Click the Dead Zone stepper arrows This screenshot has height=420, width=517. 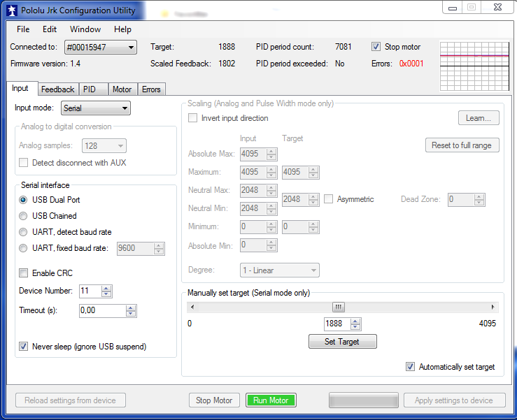click(479, 200)
